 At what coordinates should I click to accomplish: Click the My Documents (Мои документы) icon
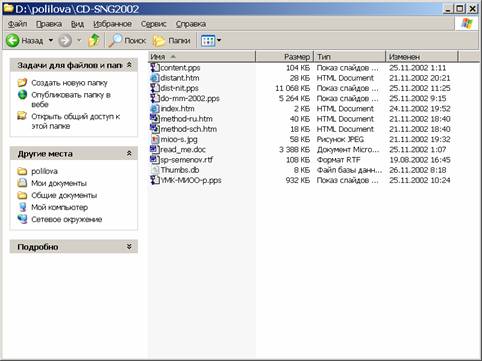tap(22, 183)
